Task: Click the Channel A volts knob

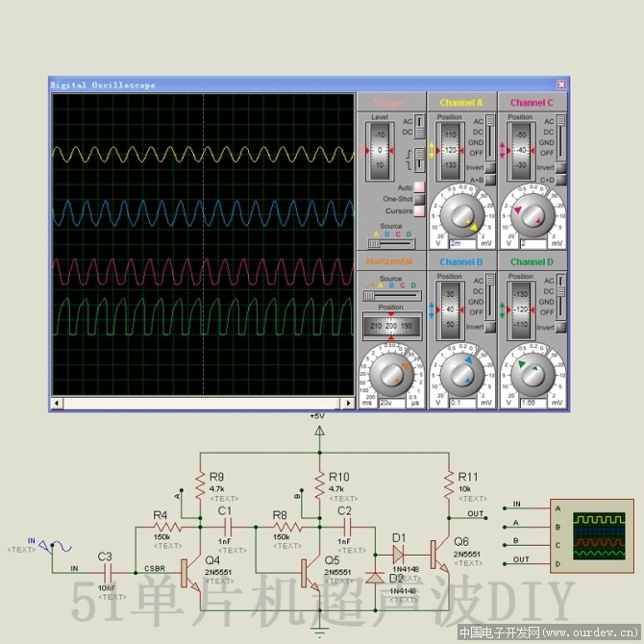Action: [461, 215]
